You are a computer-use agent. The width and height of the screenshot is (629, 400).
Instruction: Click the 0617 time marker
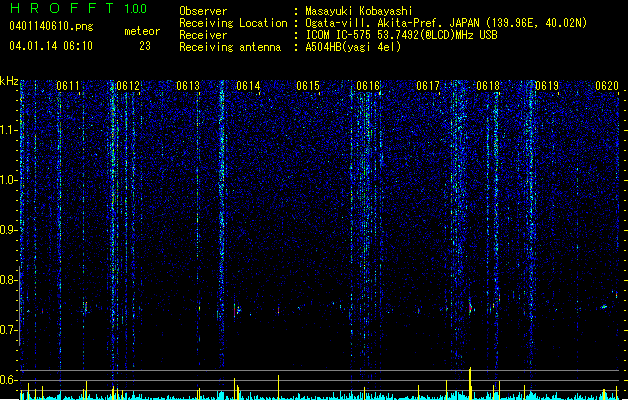click(428, 86)
